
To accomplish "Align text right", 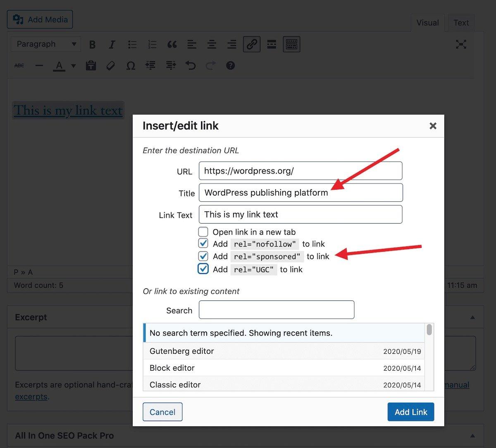I will tap(231, 44).
